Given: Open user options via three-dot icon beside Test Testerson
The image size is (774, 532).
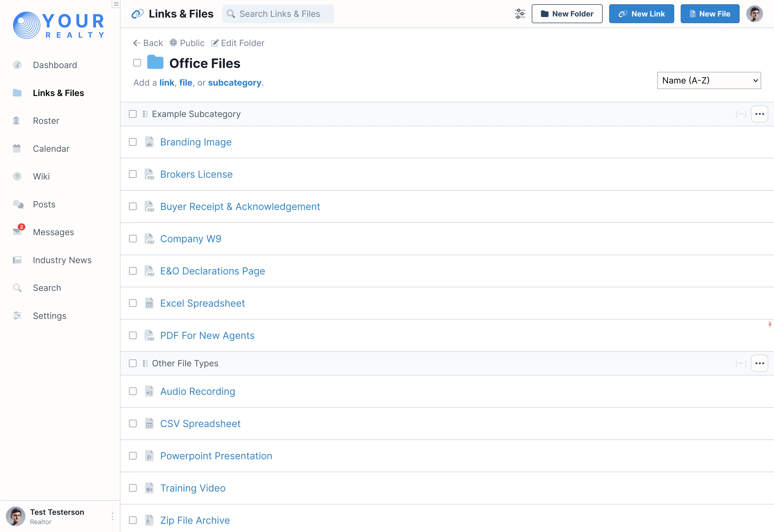Looking at the screenshot, I should tap(113, 516).
